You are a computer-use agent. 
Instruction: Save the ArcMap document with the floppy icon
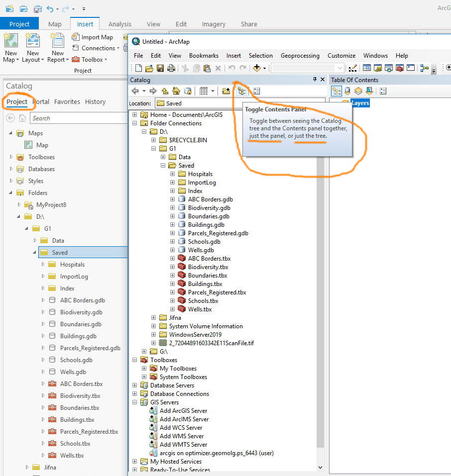click(x=160, y=68)
